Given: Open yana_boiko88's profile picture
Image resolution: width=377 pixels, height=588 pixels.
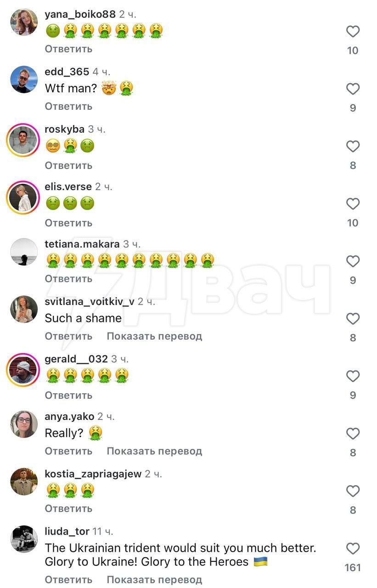Looking at the screenshot, I should coord(24,22).
